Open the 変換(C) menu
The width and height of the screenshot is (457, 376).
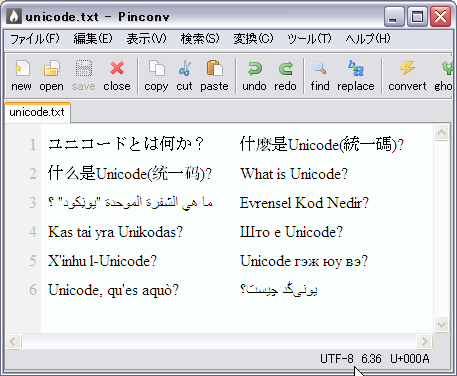pos(253,39)
